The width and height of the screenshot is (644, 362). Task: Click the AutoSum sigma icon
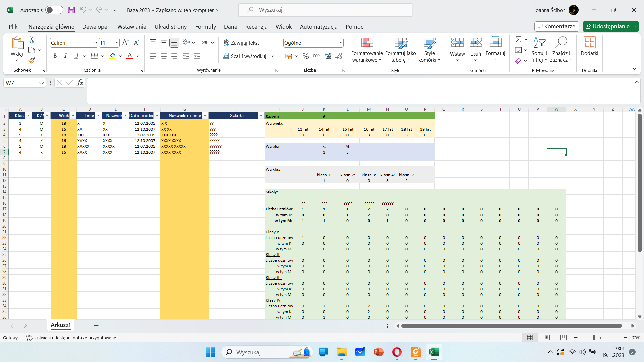pos(518,40)
